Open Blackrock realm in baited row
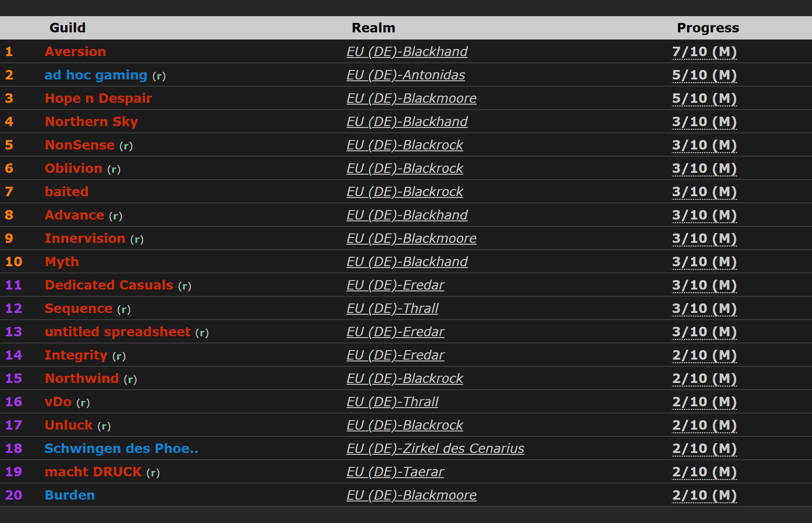 (x=405, y=192)
